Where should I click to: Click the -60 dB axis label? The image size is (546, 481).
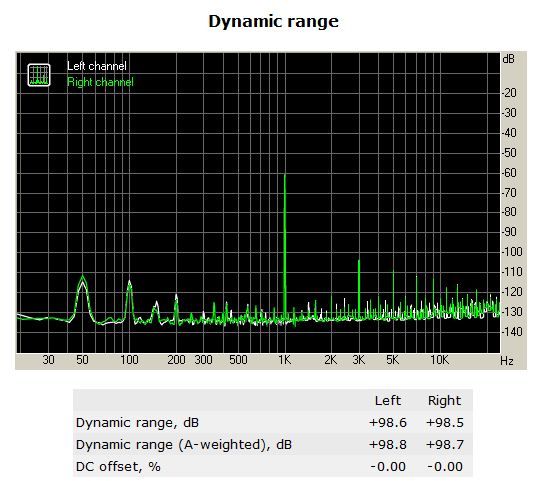click(x=509, y=173)
